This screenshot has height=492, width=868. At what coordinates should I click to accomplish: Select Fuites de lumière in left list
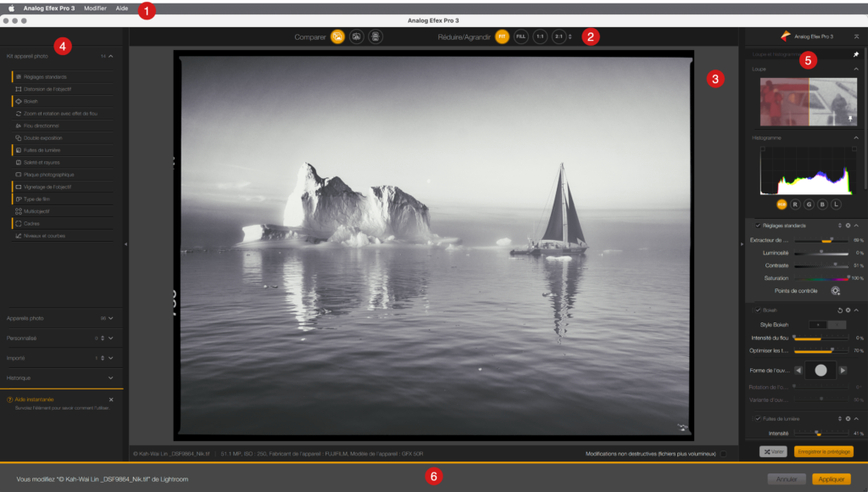[63, 150]
